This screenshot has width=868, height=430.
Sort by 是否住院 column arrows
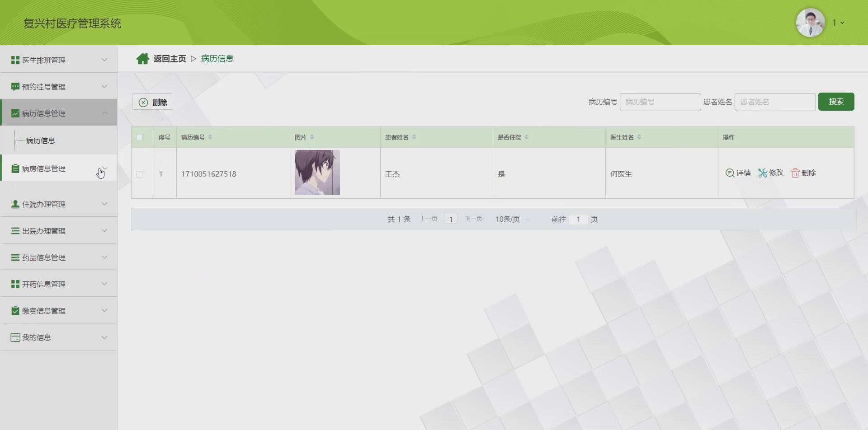click(x=527, y=137)
